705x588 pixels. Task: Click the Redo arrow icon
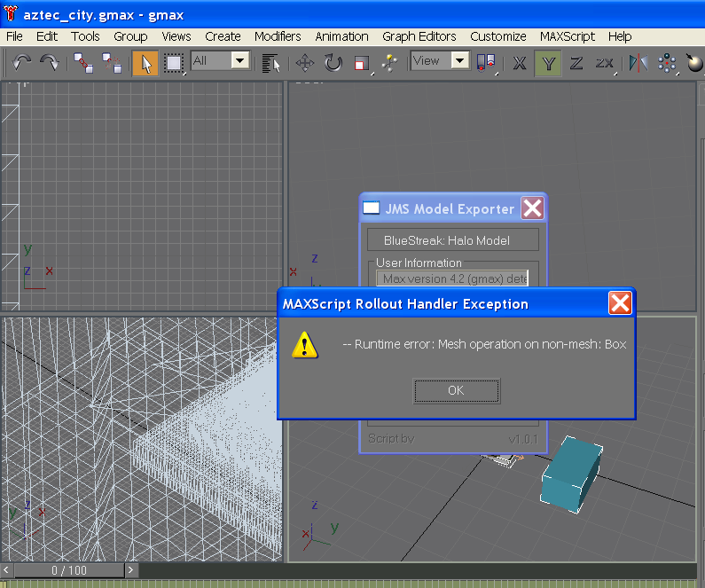tap(50, 62)
